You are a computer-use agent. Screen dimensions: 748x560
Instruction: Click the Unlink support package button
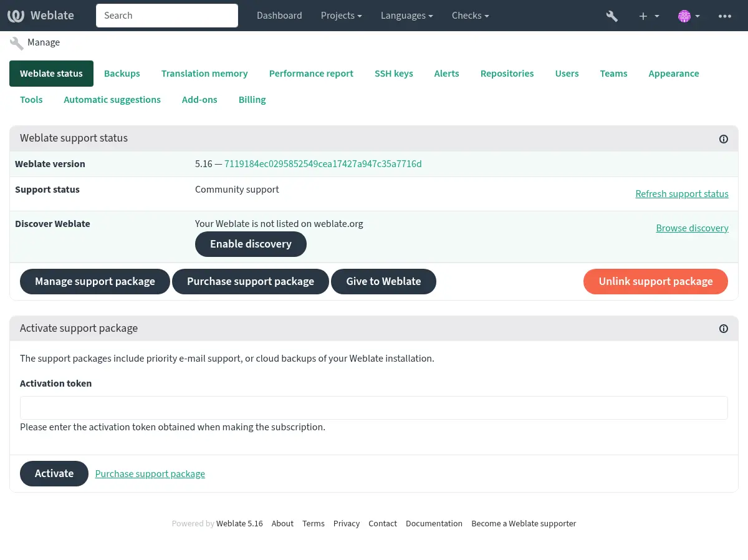coord(655,281)
